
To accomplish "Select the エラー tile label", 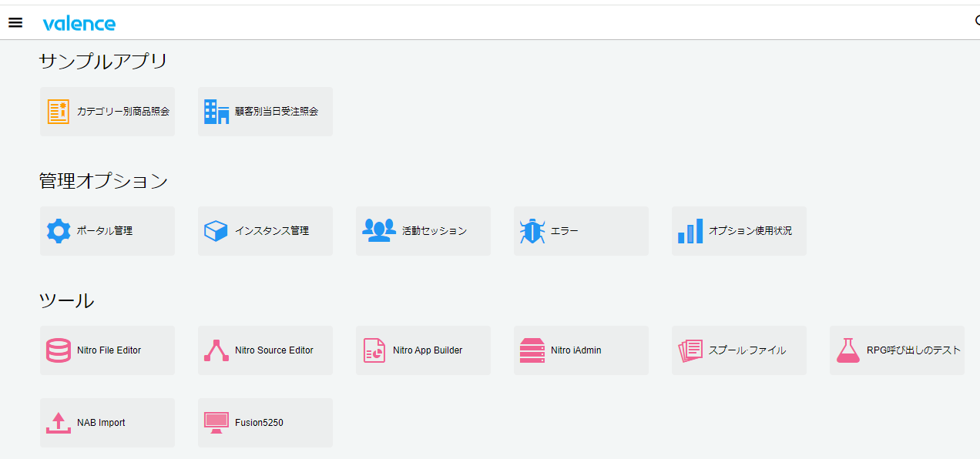I will (x=565, y=231).
